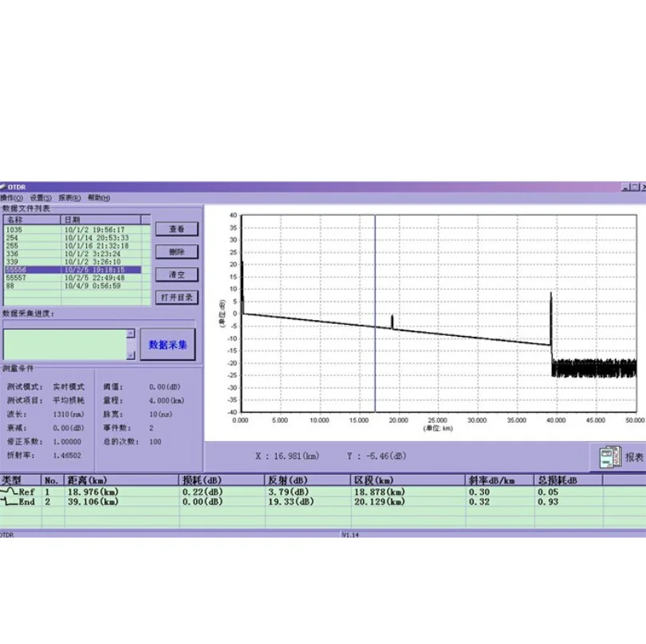Click the data acquisition progress bar
The image size is (646, 644).
coord(99,324)
